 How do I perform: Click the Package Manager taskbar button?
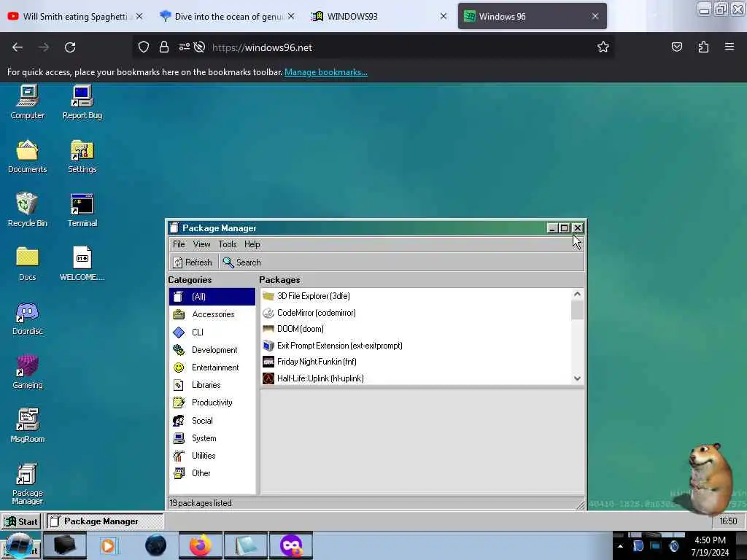pyautogui.click(x=105, y=521)
